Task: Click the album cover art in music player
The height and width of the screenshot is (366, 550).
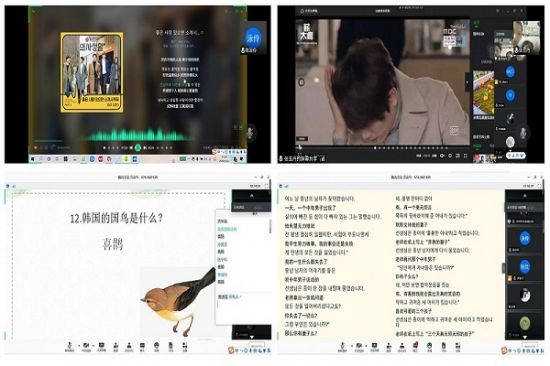Action: point(92,72)
